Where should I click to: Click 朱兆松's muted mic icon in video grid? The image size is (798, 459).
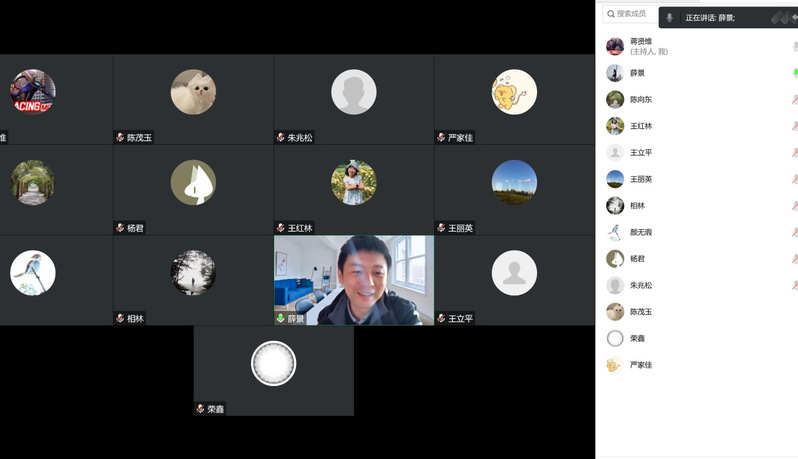coord(281,137)
